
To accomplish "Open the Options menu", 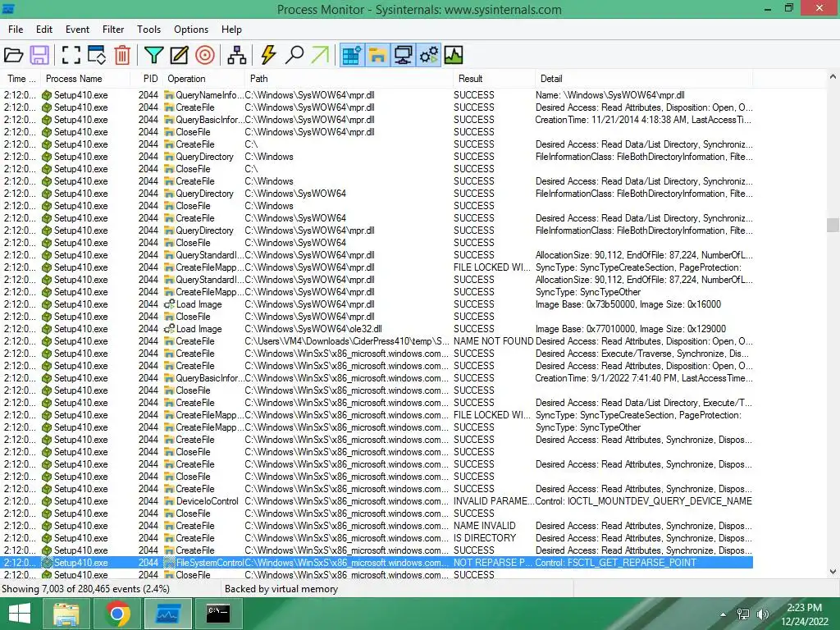I will coord(190,30).
